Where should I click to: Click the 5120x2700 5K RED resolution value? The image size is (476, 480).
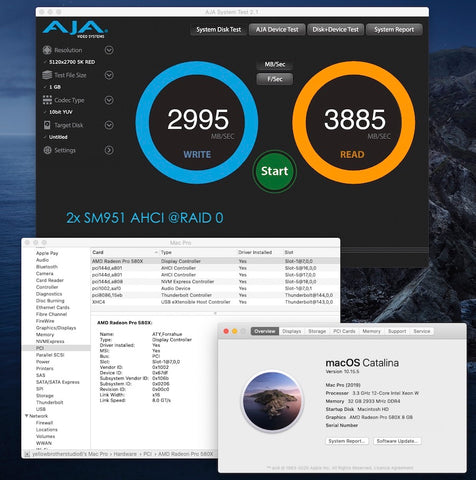[72, 62]
